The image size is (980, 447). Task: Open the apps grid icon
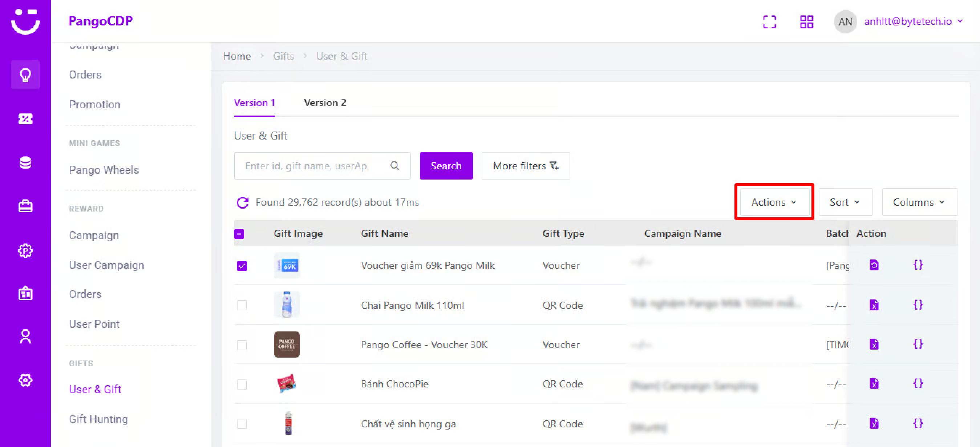pyautogui.click(x=806, y=22)
